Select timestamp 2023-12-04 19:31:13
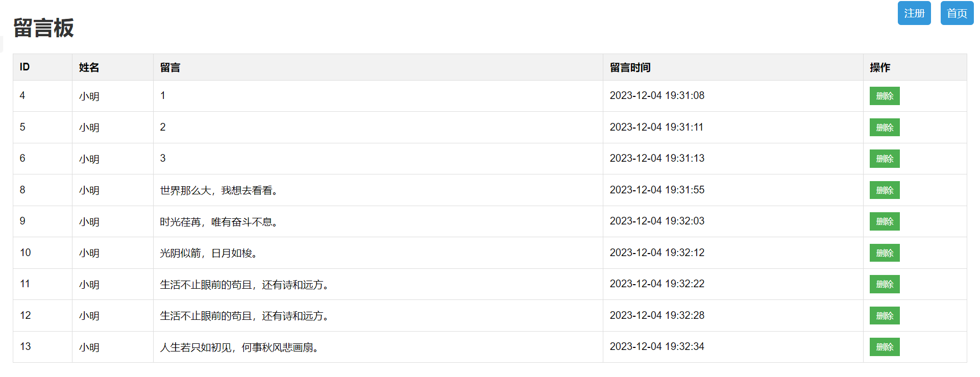The image size is (980, 377). tap(657, 158)
